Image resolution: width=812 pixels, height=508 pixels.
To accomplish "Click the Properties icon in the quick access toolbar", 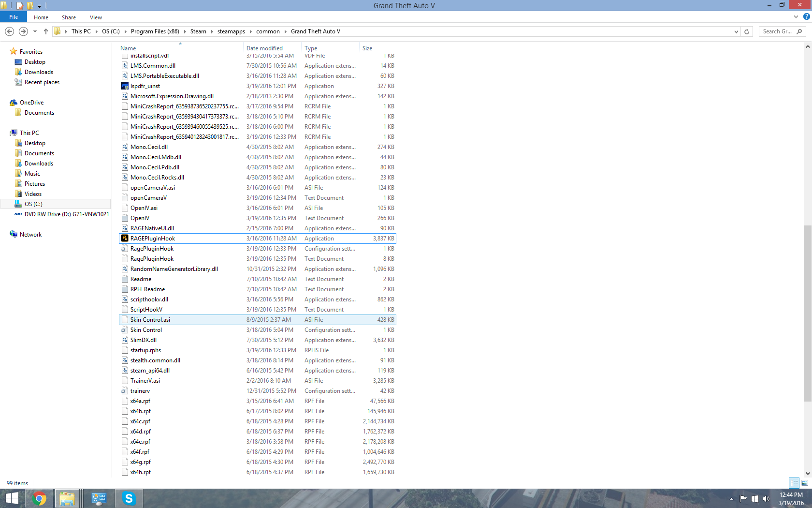I will pos(19,5).
